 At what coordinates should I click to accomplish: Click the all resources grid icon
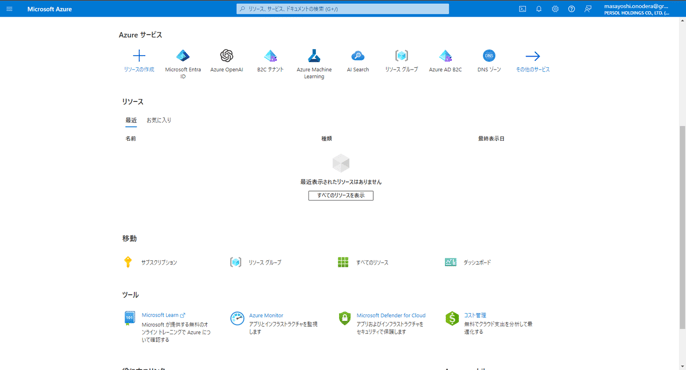343,262
